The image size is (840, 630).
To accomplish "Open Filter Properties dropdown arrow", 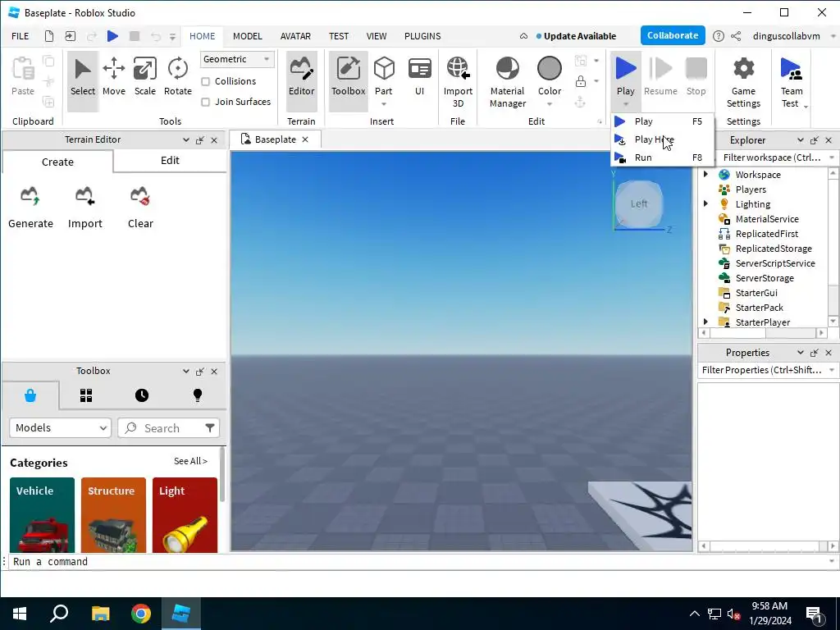I will pos(832,370).
